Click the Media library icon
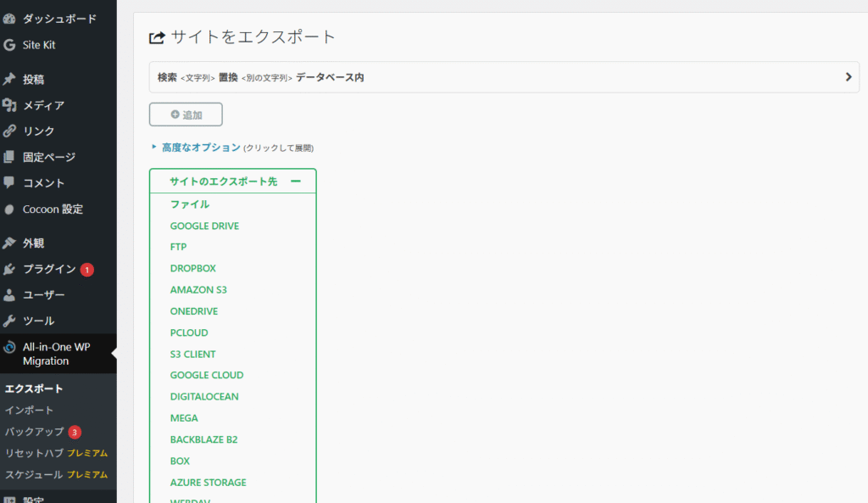Image resolution: width=868 pixels, height=503 pixels. [x=9, y=105]
